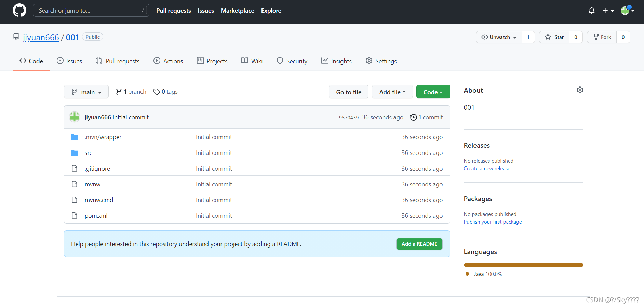This screenshot has height=307, width=644.
Task: Click the Star button
Action: pyautogui.click(x=554, y=37)
